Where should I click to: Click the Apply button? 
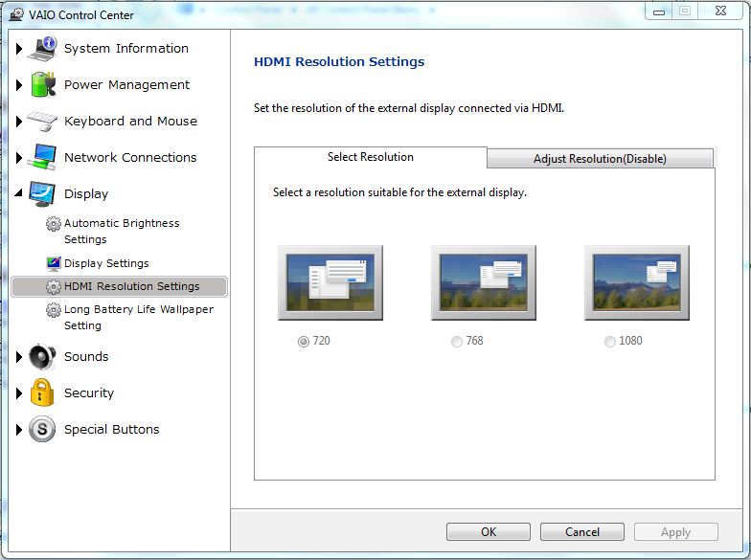tap(676, 532)
